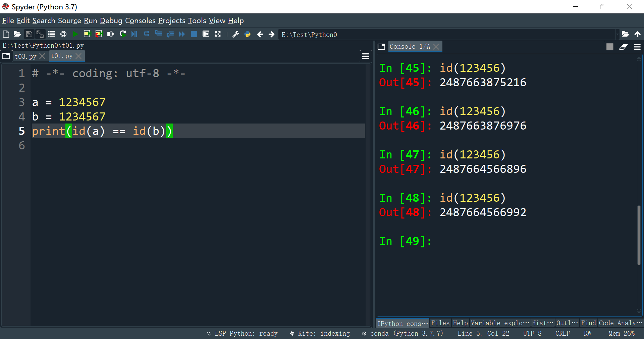
Task: Maximize the current pane
Action: [x=206, y=34]
